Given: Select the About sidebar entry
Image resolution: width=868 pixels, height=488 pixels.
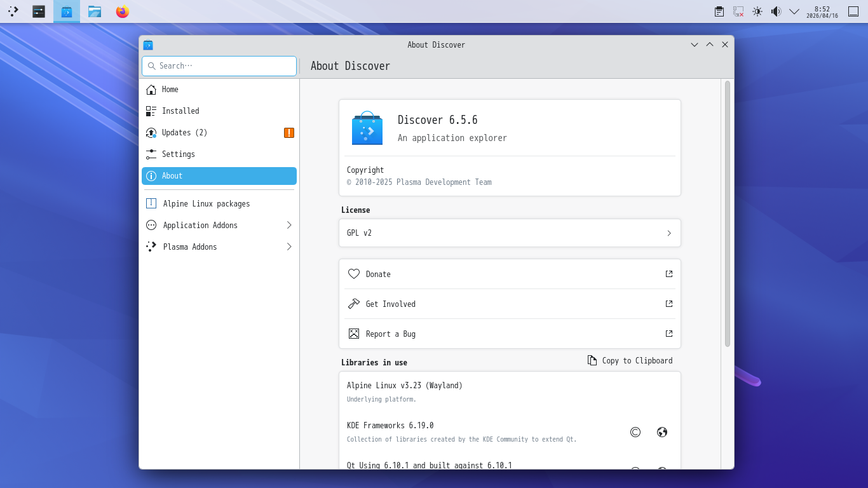Looking at the screenshot, I should (219, 176).
